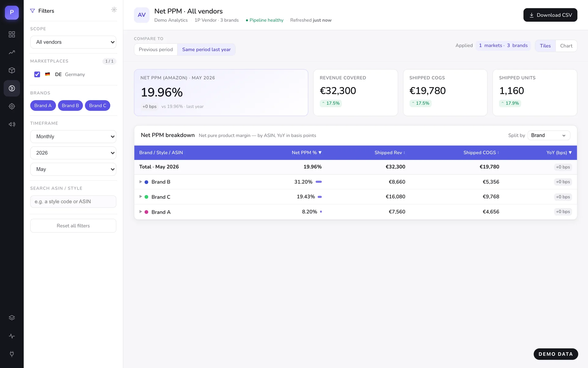Screen dimensions: 588x368
Task: Toggle theme with the sun icon
Action: pos(114,10)
